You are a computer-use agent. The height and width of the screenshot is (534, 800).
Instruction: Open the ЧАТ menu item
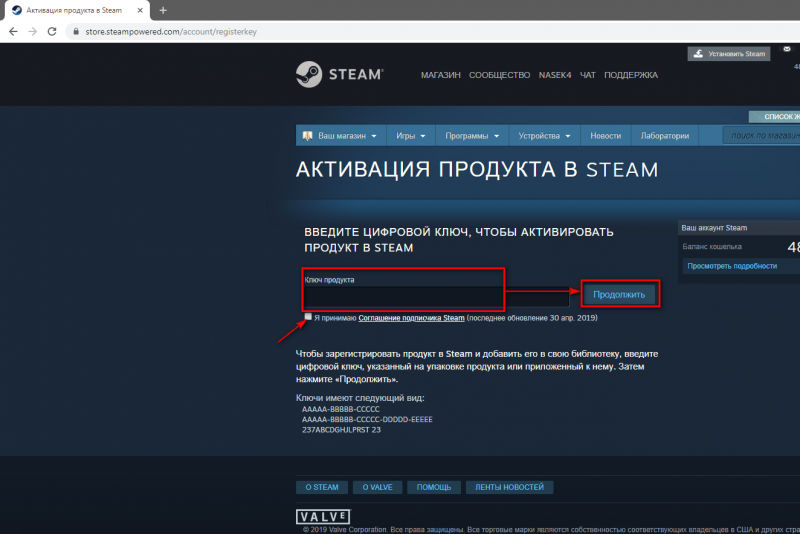(x=588, y=75)
